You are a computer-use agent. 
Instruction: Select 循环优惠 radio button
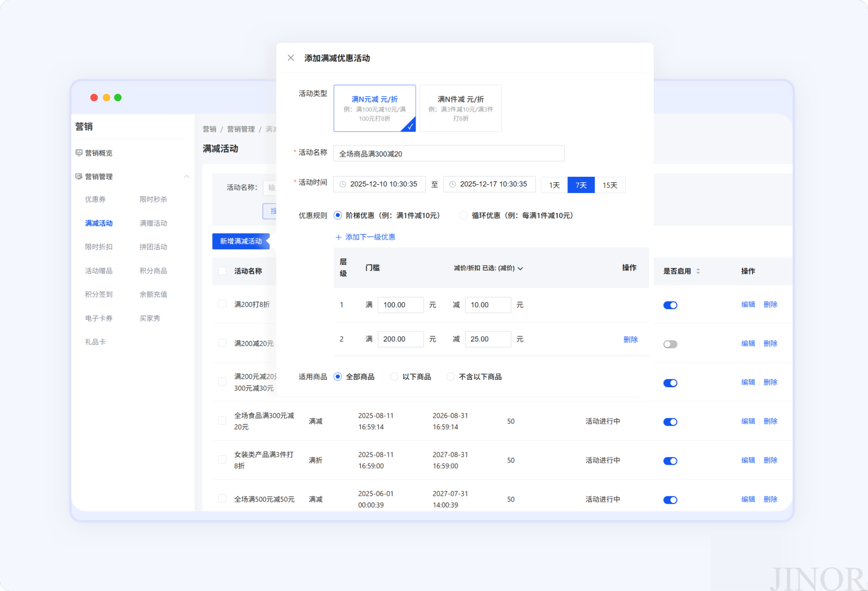tap(463, 215)
